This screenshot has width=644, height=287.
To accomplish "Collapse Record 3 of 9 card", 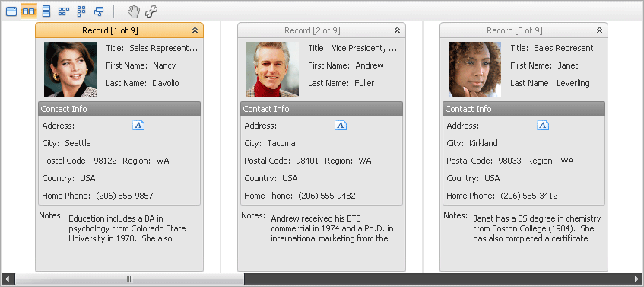I will point(599,30).
